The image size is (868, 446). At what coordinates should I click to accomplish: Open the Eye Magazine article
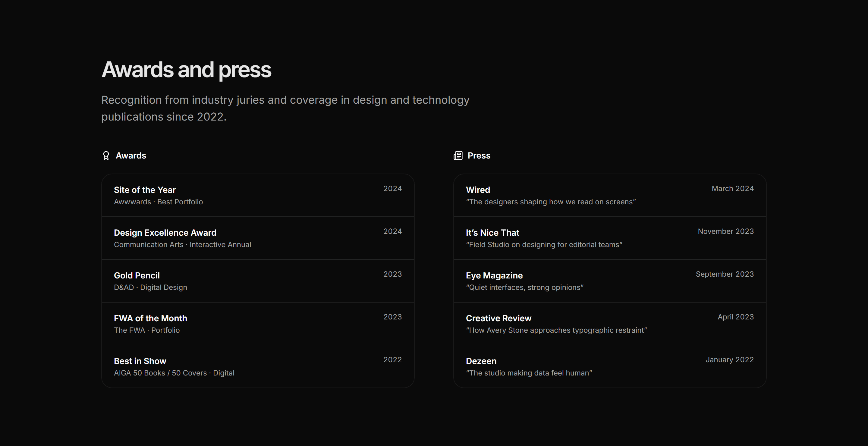tap(610, 281)
